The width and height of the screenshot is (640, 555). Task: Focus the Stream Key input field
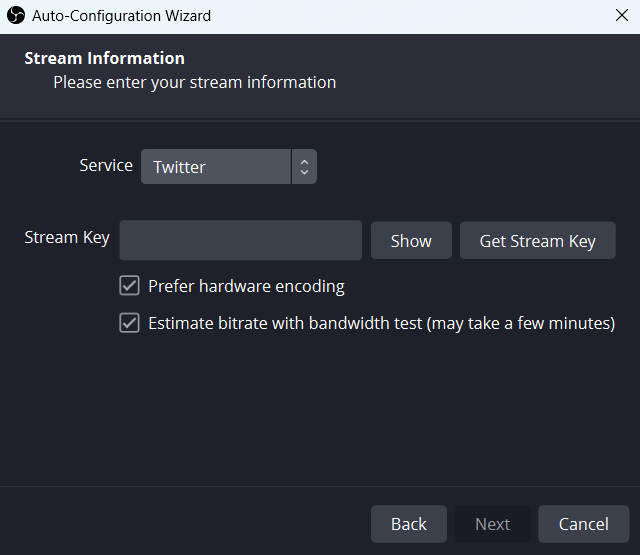(240, 240)
